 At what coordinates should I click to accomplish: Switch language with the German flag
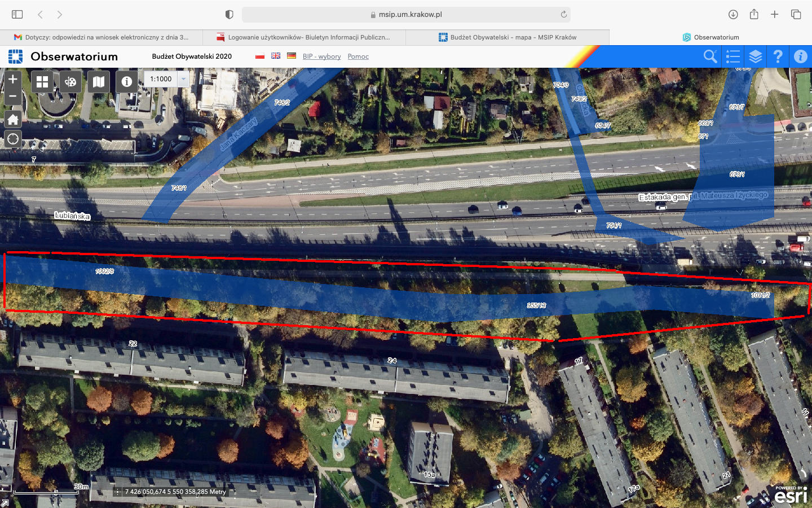(292, 56)
